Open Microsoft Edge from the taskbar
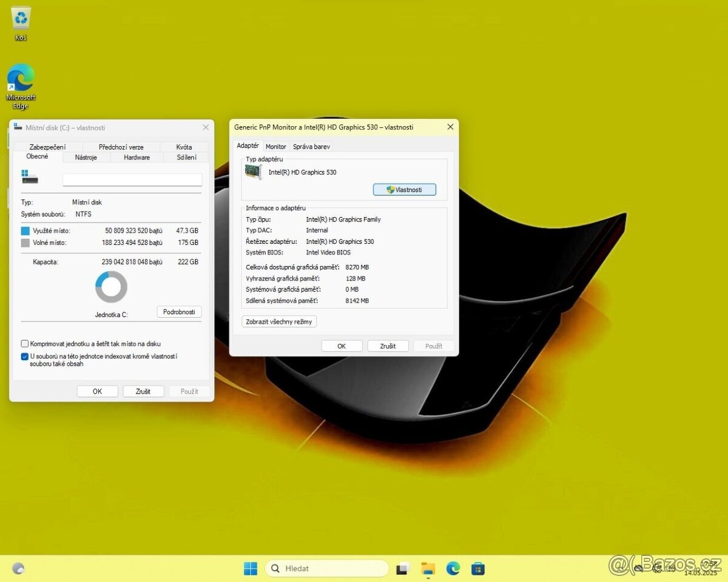This screenshot has width=728, height=582. [x=453, y=568]
